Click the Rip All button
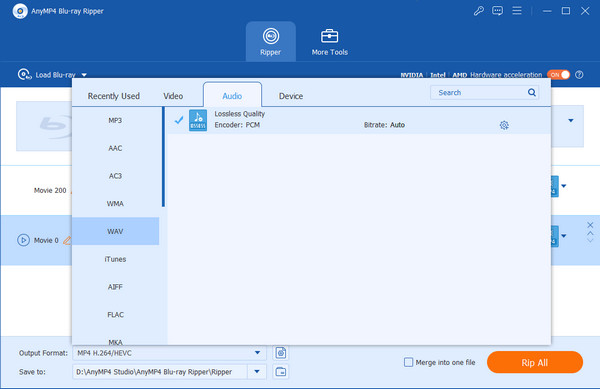 535,362
